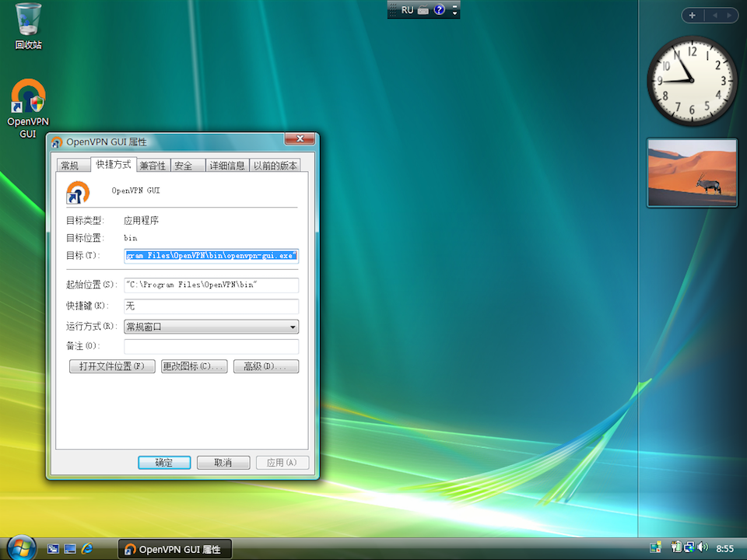Click the OpenVPN GUI 属性 taskbar button

(x=175, y=549)
